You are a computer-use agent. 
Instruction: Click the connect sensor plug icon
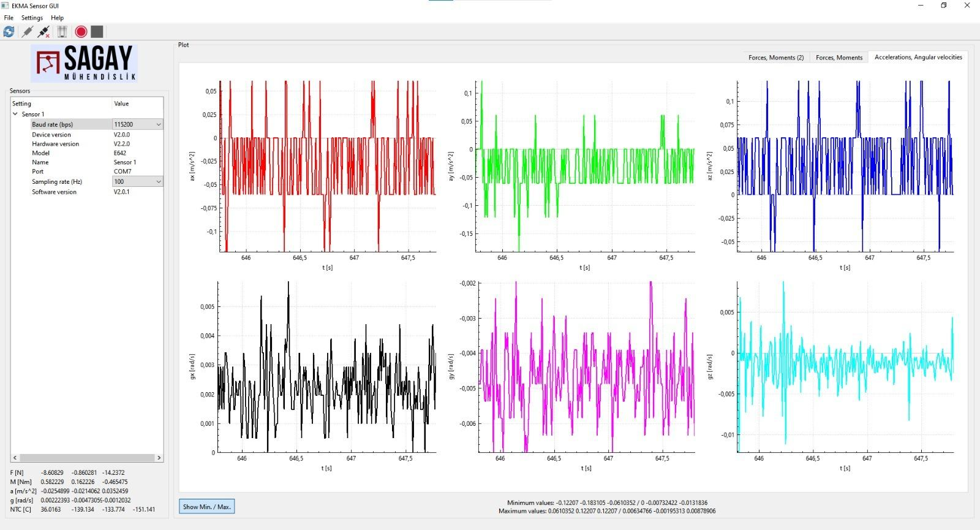[27, 32]
